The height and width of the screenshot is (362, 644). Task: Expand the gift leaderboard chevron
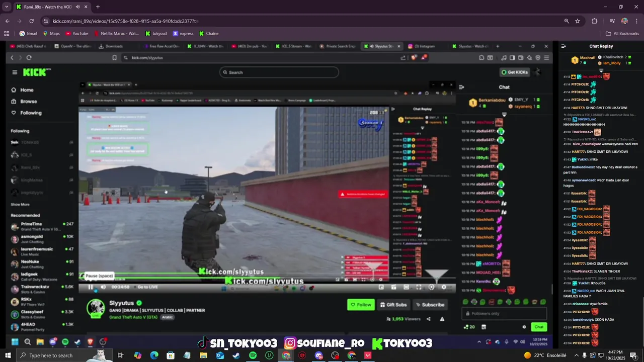tap(601, 70)
